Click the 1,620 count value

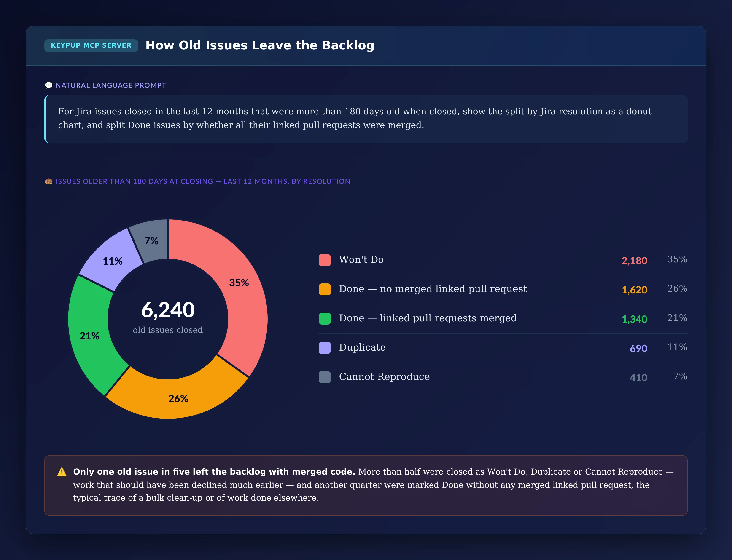coord(634,290)
